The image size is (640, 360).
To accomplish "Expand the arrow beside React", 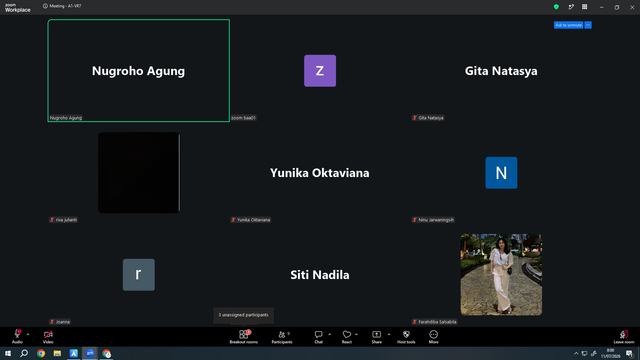I will point(356,334).
